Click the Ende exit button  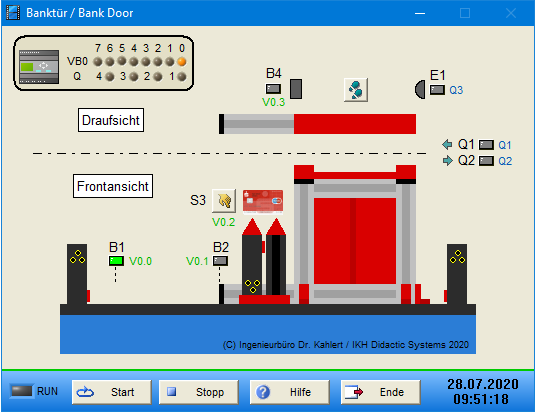[x=380, y=392]
